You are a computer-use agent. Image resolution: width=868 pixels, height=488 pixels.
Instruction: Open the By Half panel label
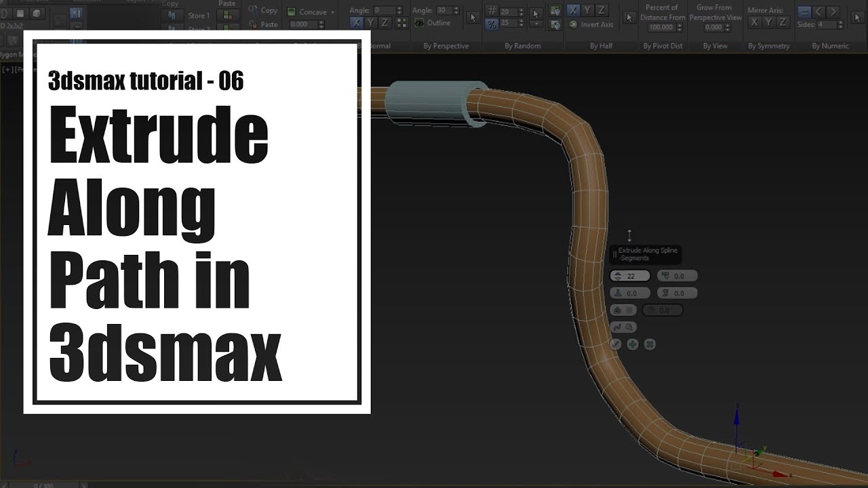(601, 45)
